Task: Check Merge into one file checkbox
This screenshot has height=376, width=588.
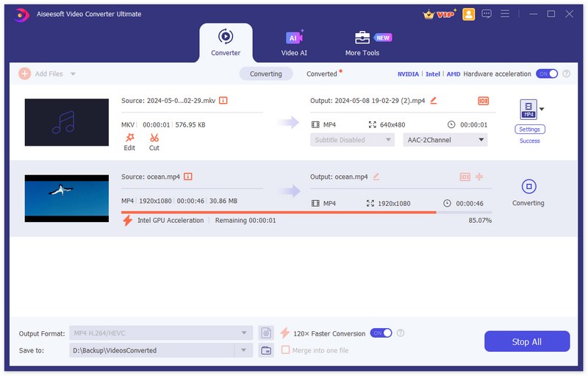Action: (x=286, y=350)
